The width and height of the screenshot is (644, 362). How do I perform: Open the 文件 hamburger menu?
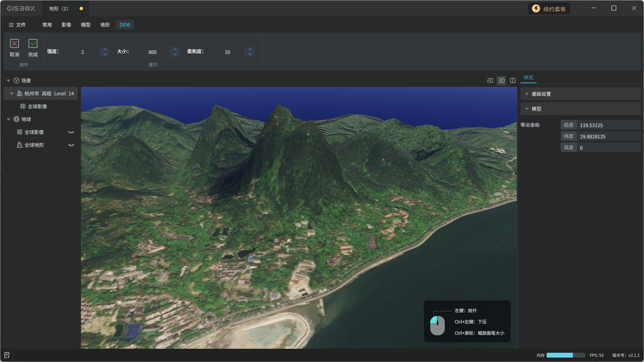(17, 25)
